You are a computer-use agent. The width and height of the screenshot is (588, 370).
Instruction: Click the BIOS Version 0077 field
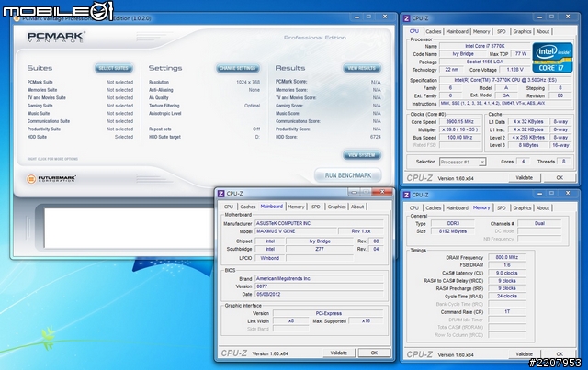click(x=319, y=286)
